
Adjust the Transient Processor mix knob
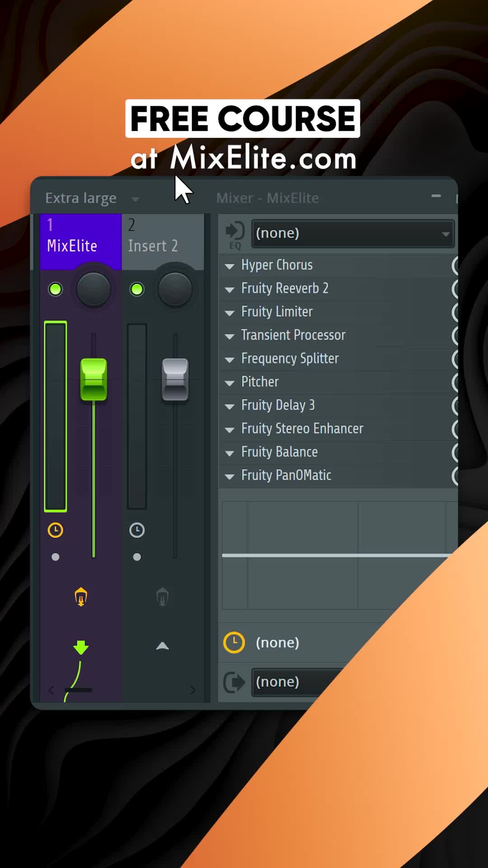[455, 336]
